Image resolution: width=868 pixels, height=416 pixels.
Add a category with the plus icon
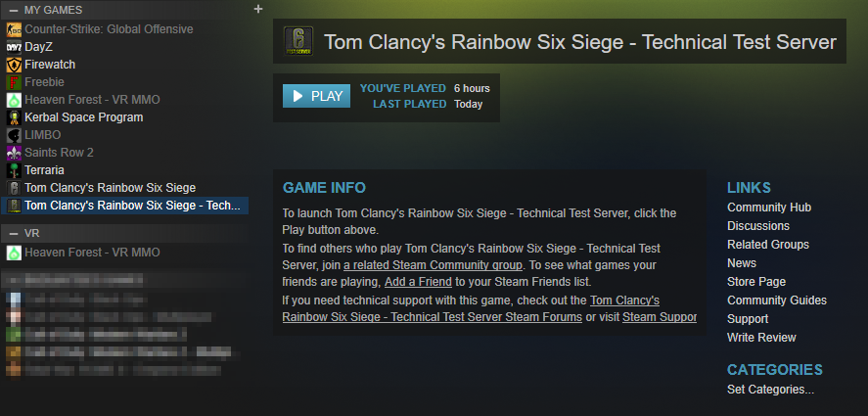(258, 9)
